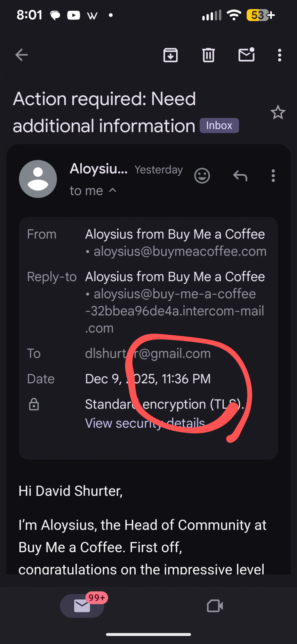Open the message options three-dot menu
Image resolution: width=297 pixels, height=644 pixels.
(273, 176)
